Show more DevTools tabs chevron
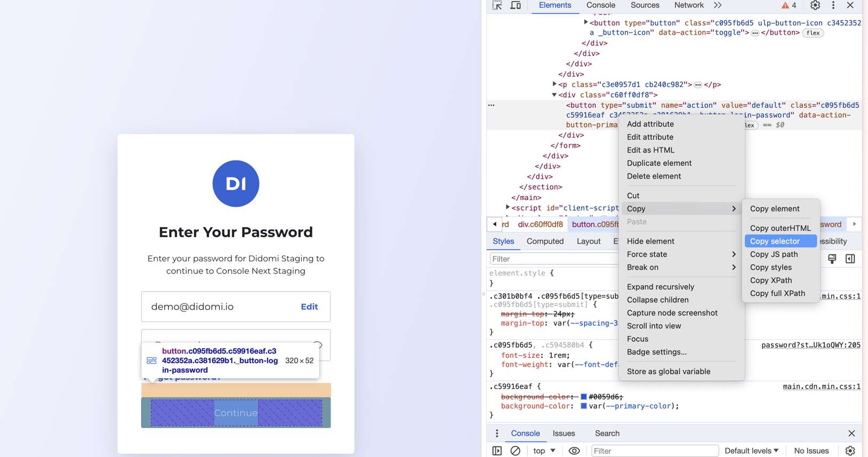 (718, 5)
